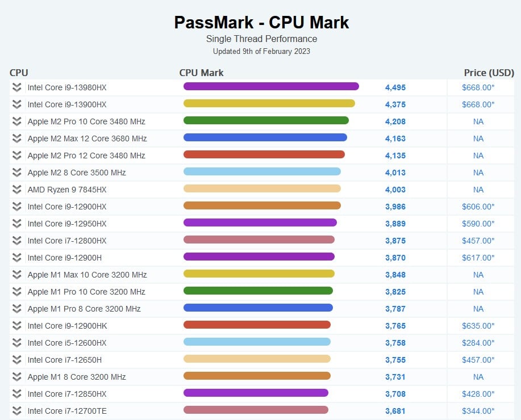Click the double-chevron icon for Apple M1 Pro 8 Core
The height and width of the screenshot is (420, 521).
[x=16, y=309]
